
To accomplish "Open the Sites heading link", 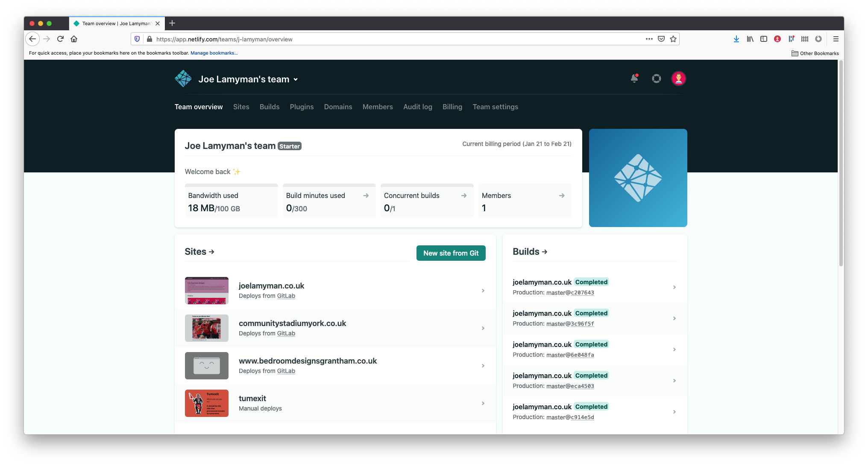I will [199, 252].
